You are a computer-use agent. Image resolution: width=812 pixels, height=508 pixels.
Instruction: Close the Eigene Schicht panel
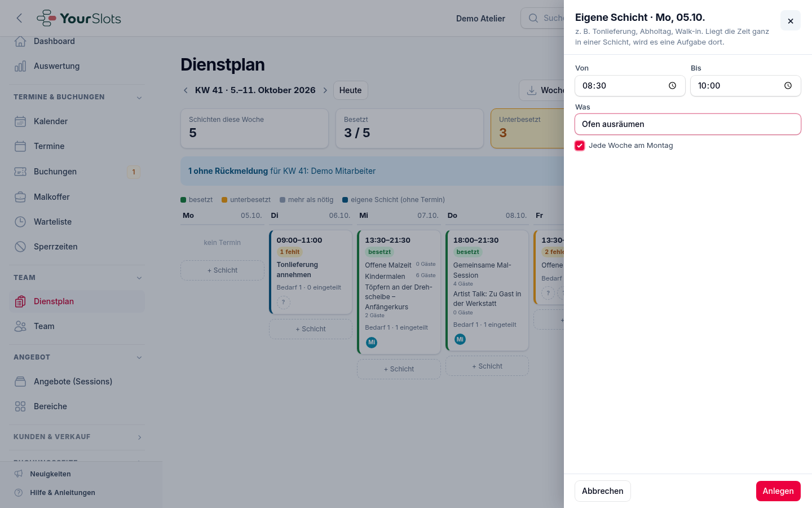tap(791, 21)
